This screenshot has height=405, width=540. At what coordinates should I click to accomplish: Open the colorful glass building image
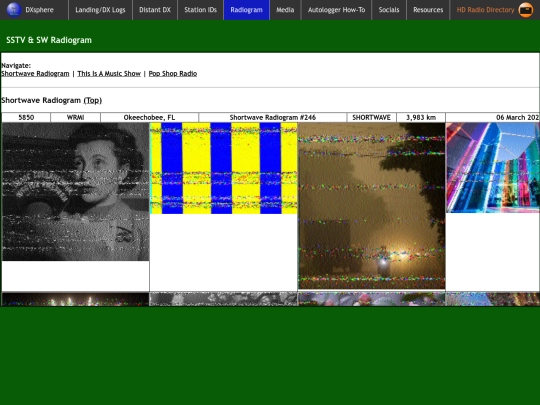(x=493, y=168)
